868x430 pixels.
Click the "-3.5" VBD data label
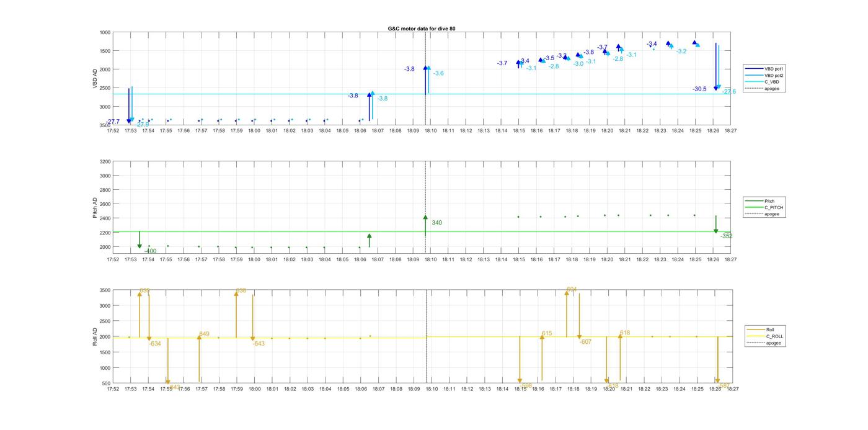pyautogui.click(x=549, y=58)
